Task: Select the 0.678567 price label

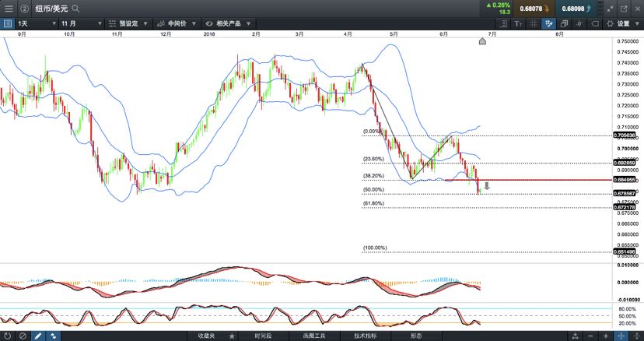Action: 624,193
